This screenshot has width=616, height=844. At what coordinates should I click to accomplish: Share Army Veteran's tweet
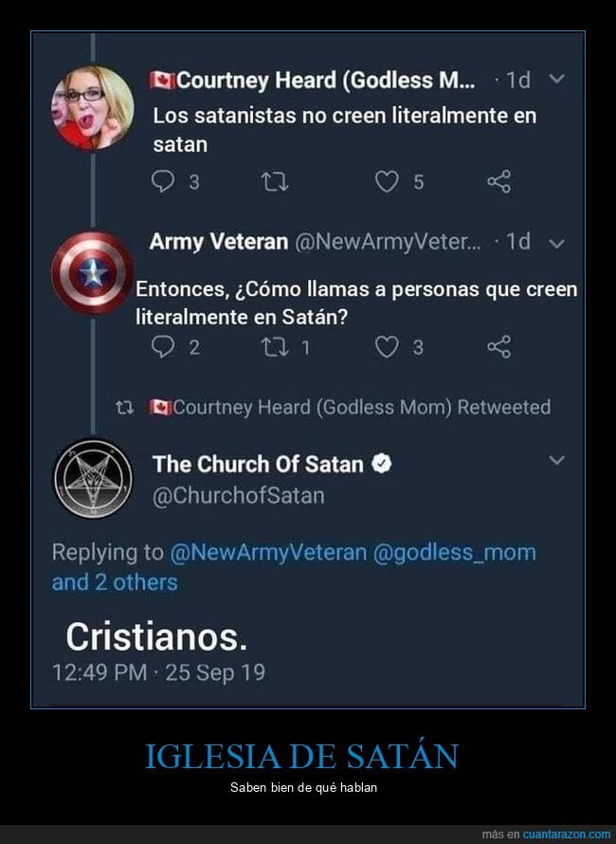click(x=499, y=347)
